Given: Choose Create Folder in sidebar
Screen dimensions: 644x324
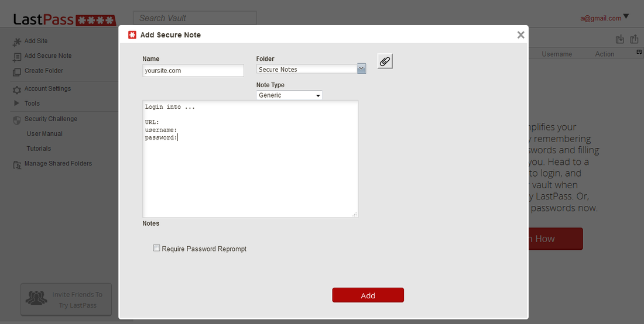Looking at the screenshot, I should [x=44, y=71].
